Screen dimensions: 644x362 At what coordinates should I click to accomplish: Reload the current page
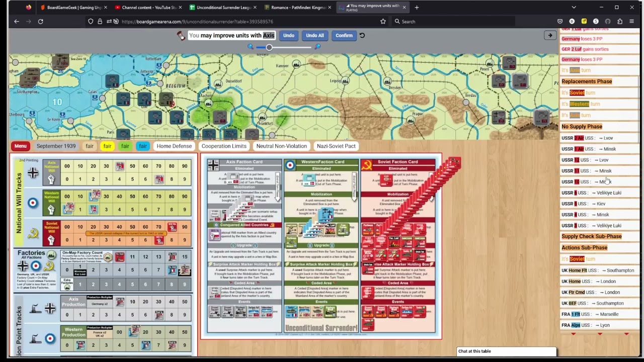click(x=40, y=22)
